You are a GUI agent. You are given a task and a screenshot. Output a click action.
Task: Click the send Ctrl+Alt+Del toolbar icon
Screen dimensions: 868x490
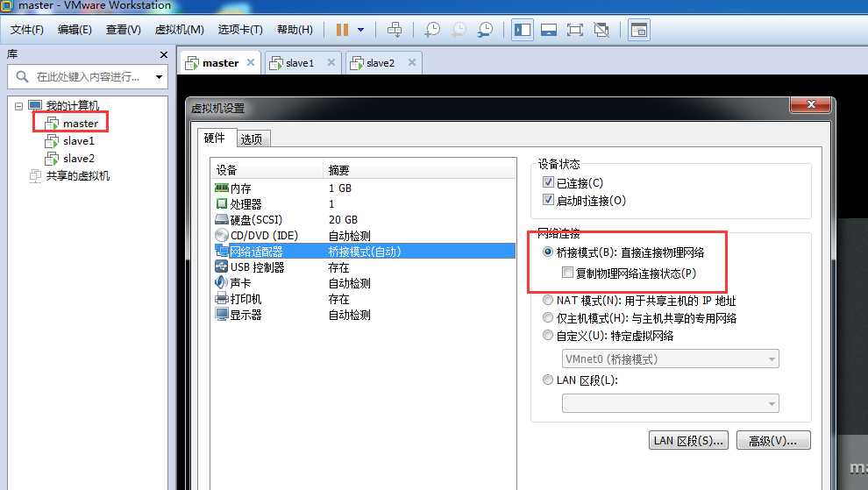click(x=395, y=29)
